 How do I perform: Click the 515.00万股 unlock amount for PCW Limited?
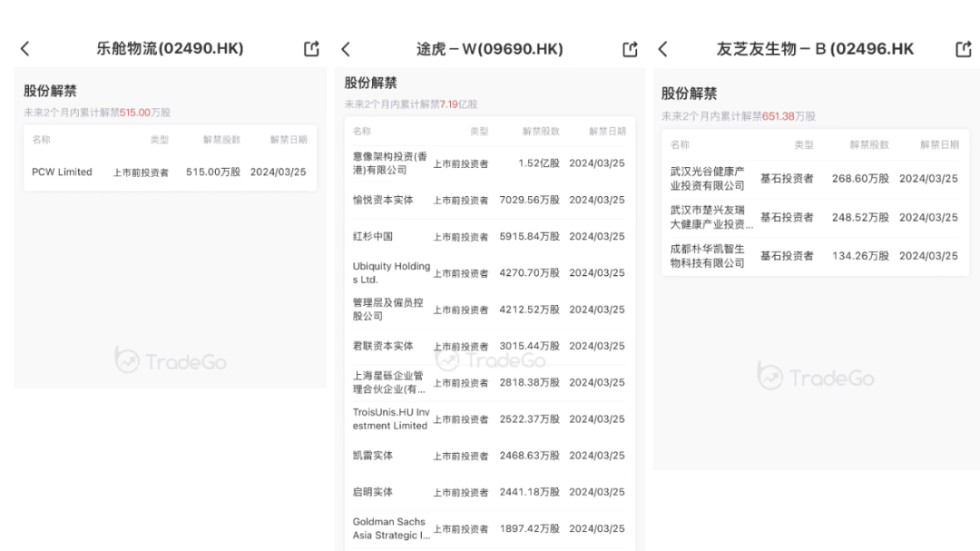pyautogui.click(x=213, y=172)
